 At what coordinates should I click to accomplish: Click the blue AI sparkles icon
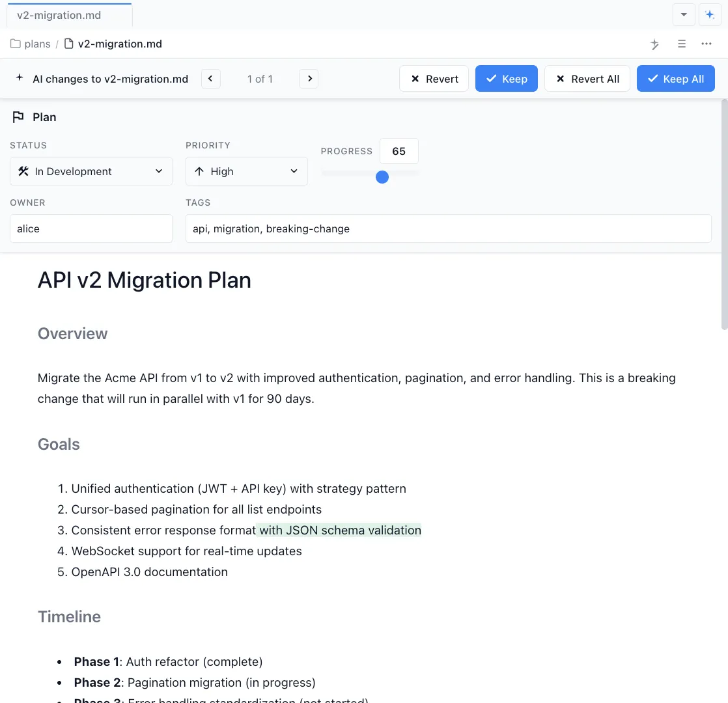coord(709,14)
